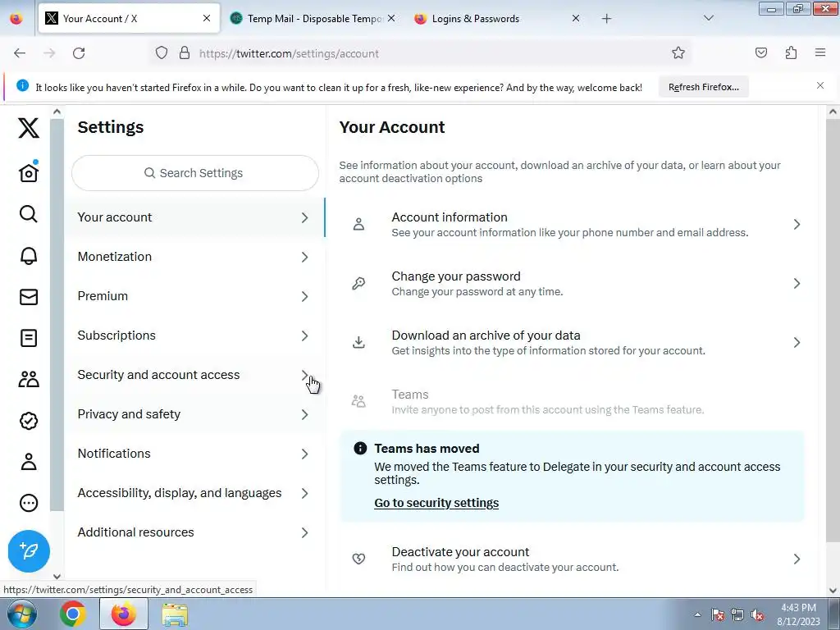Viewport: 840px width, 630px height.
Task: Click the tracking protection shield icon
Action: click(162, 53)
